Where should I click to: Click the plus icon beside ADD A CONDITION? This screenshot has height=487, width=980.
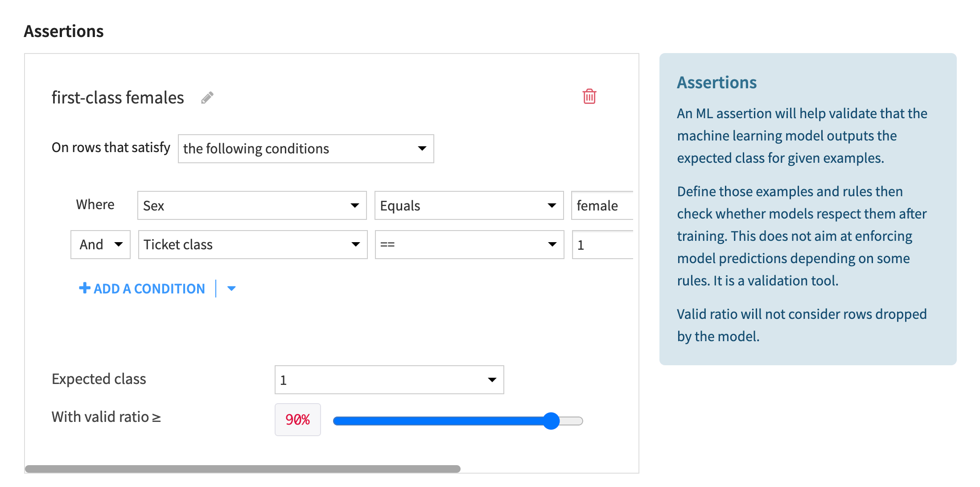(84, 288)
